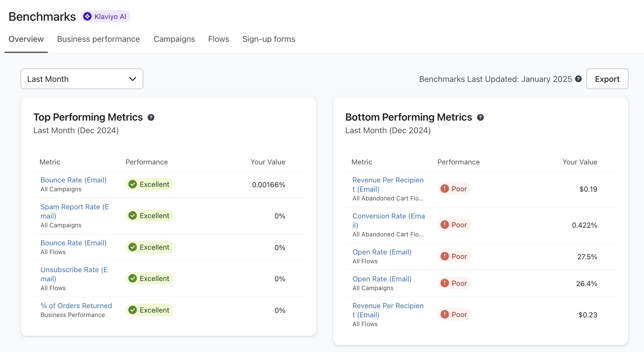Go to the Flows tab

click(x=218, y=39)
